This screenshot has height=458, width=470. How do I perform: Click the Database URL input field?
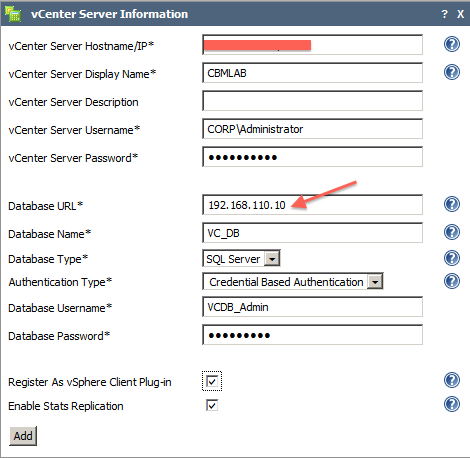[x=312, y=205]
